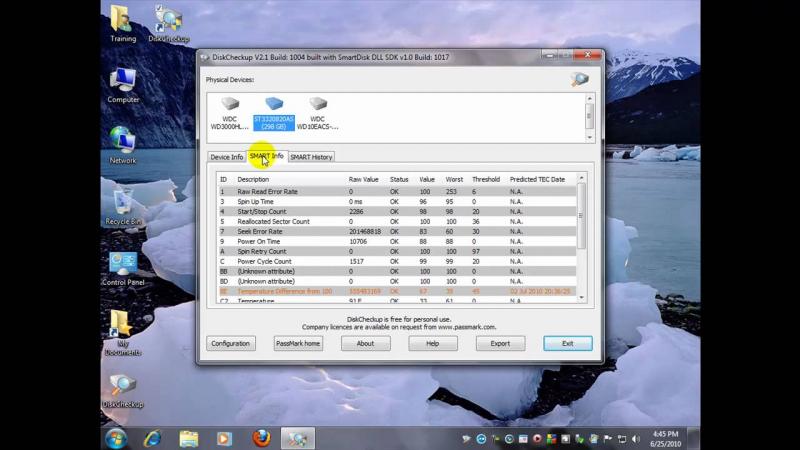Click the SMART table scroll-down arrow
This screenshot has width=800, height=450.
click(581, 298)
